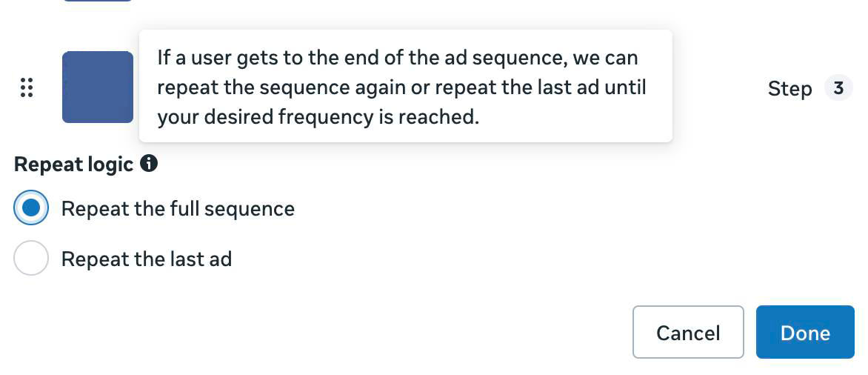Select the Repeat the full sequence radio button
This screenshot has height=375, width=868.
[x=31, y=209]
